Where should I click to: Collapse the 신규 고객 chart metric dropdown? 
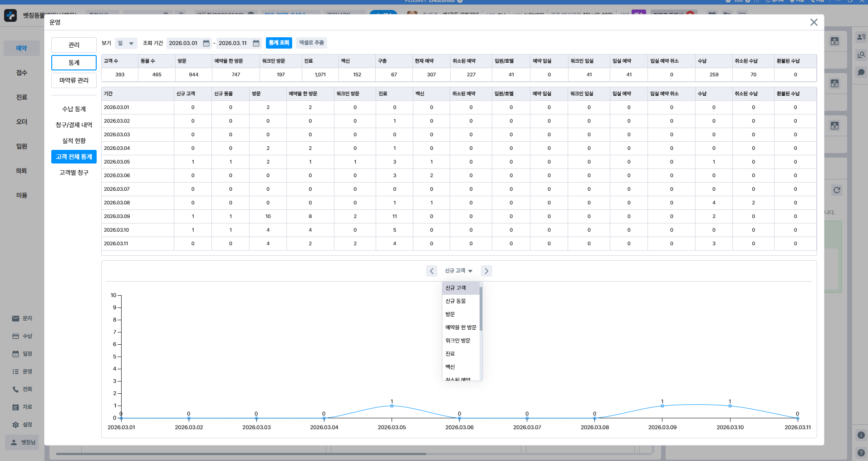[x=458, y=271]
